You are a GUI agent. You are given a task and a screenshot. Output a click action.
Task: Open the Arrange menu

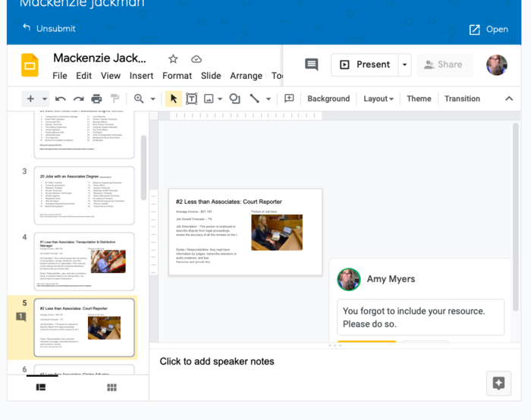pyautogui.click(x=246, y=76)
